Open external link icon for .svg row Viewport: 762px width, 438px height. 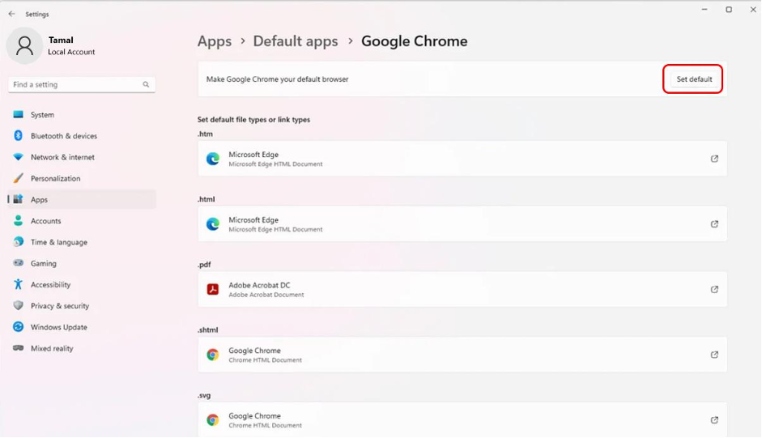click(x=714, y=420)
